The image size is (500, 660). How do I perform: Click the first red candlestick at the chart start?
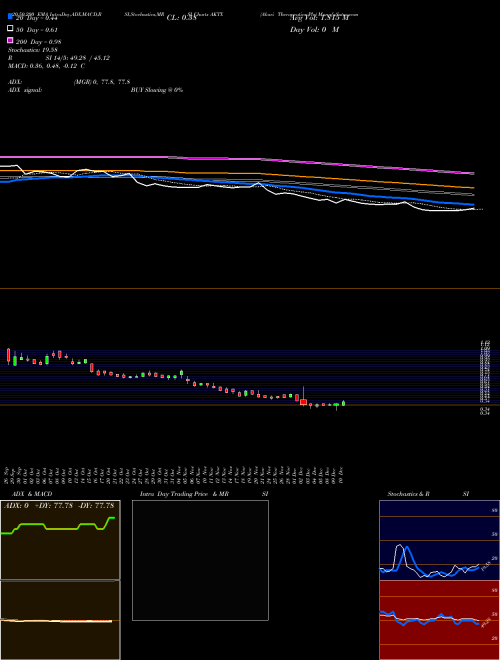coord(8,356)
